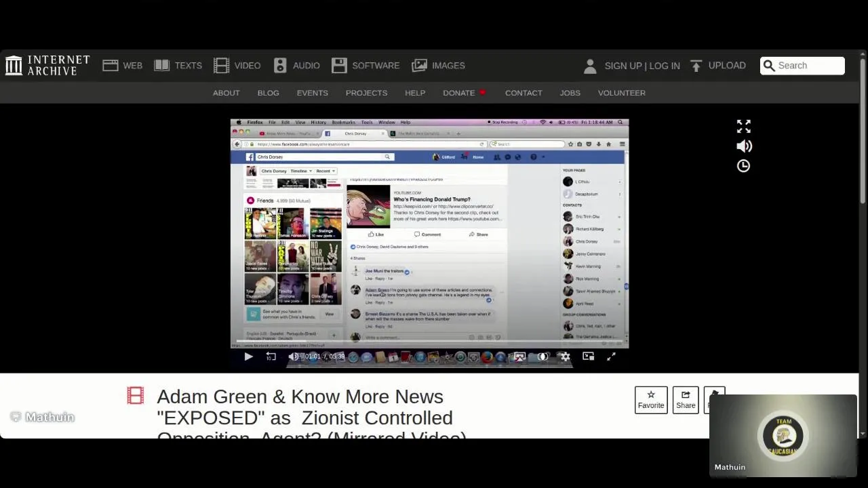Switch the video player to fullscreen
The height and width of the screenshot is (488, 868).
611,357
